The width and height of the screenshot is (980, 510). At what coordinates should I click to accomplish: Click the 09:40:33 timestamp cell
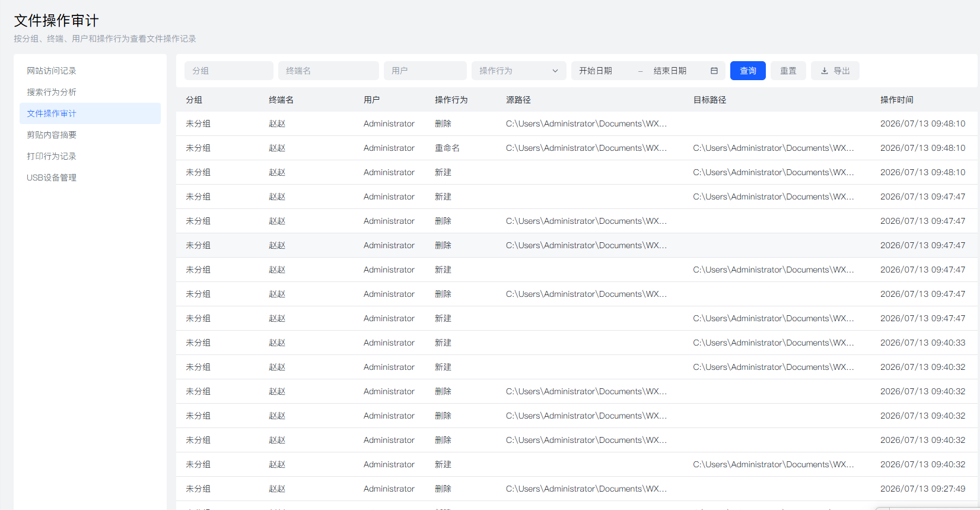point(923,343)
